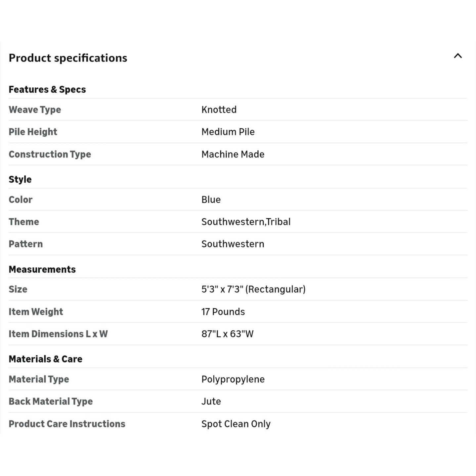
Task: Select the 5'3" x 7'3" (Rectangular) size
Action: click(x=253, y=289)
